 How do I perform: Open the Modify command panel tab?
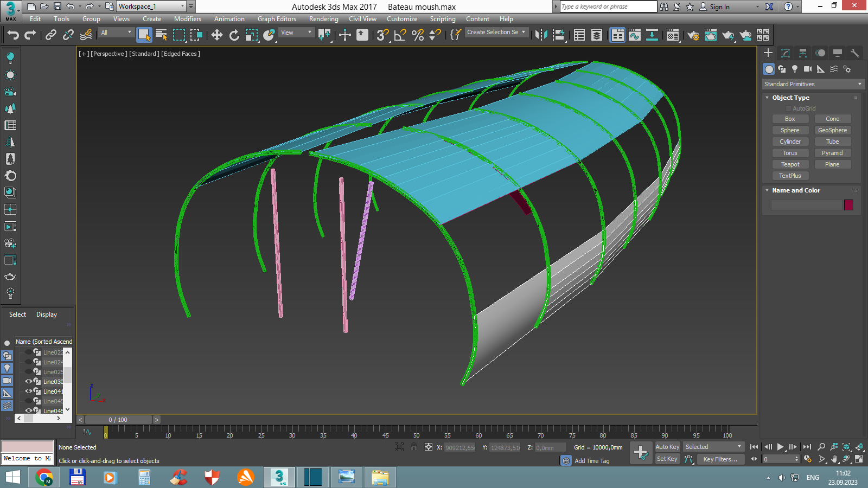pyautogui.click(x=785, y=53)
